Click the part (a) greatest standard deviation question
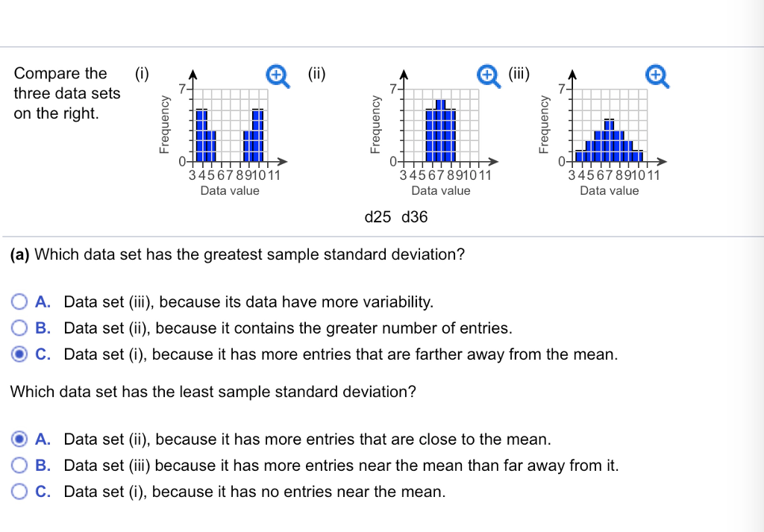Viewport: 764px width, 532px height. [238, 254]
